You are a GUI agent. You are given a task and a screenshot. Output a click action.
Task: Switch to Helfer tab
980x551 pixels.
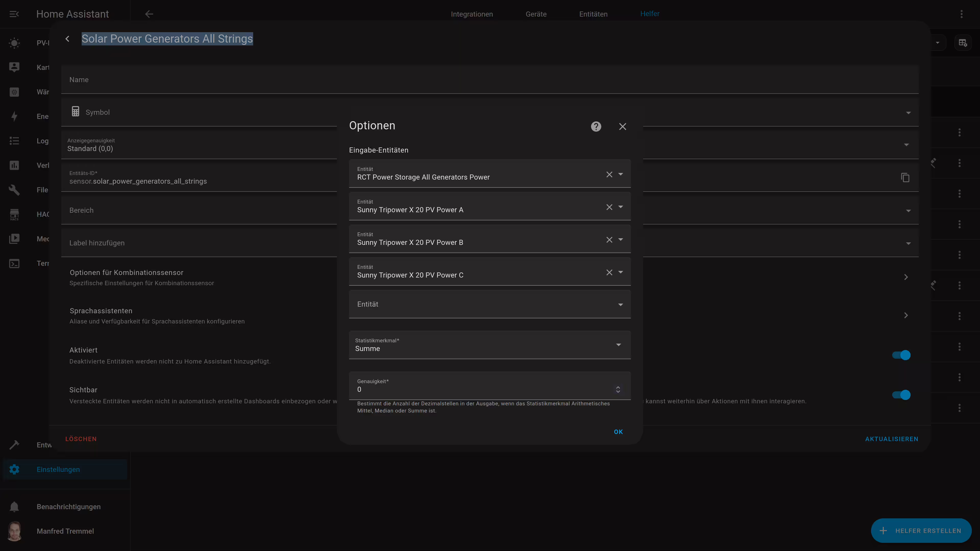click(650, 14)
